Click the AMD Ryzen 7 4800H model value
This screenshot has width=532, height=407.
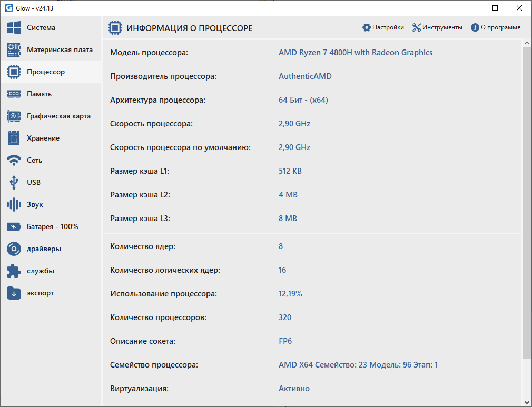click(355, 53)
